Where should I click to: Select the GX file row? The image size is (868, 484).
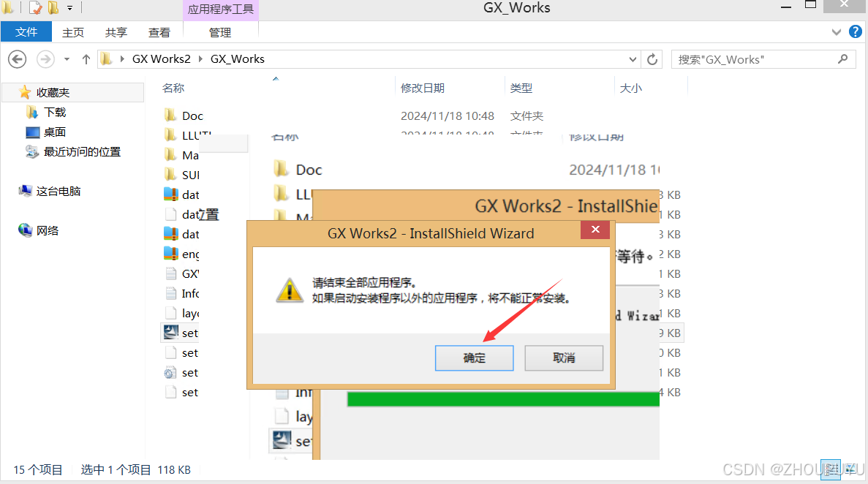pyautogui.click(x=182, y=273)
